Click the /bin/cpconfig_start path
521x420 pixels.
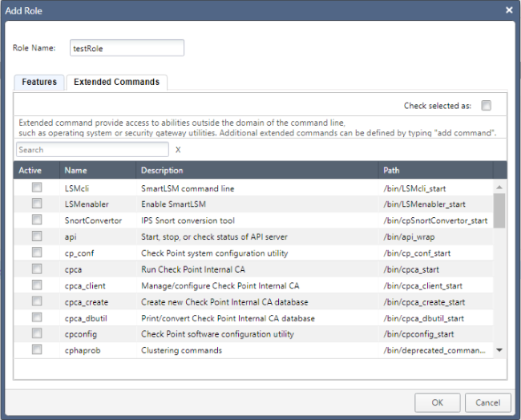[418, 334]
